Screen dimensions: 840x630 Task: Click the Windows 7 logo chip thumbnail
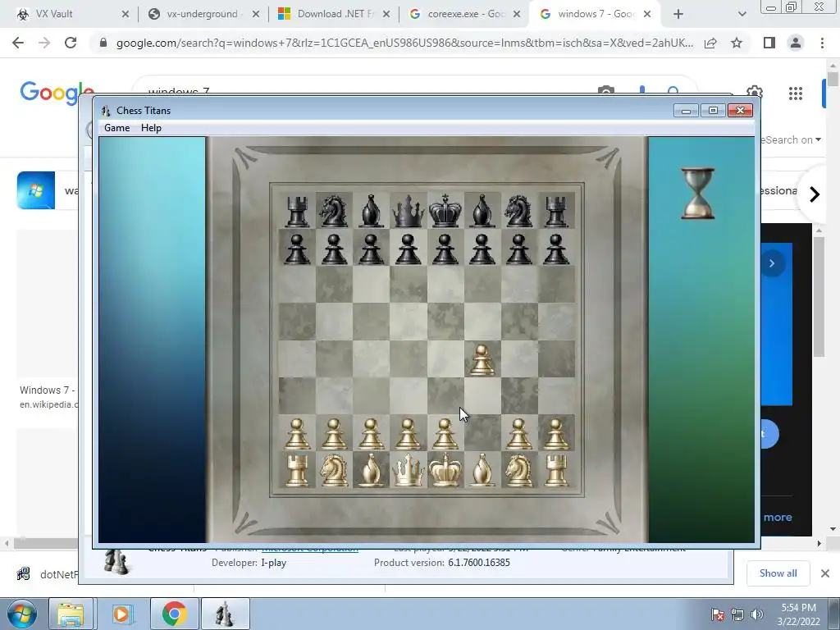coord(36,190)
